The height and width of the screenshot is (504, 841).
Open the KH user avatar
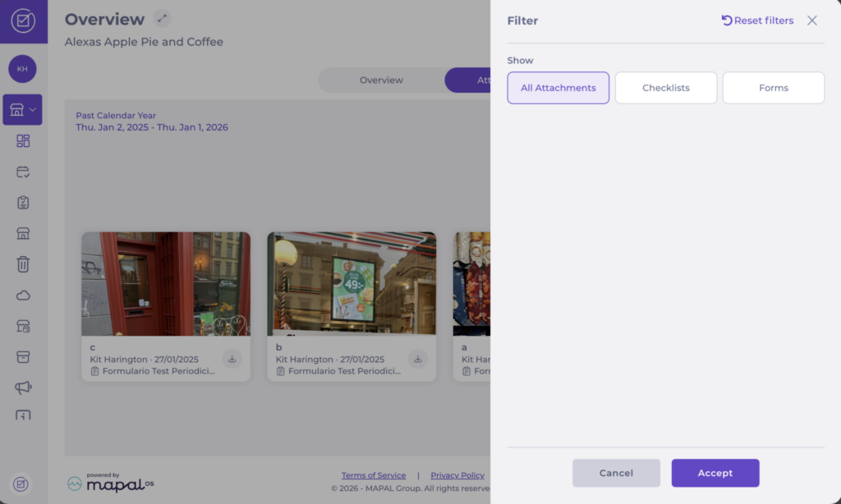(22, 69)
